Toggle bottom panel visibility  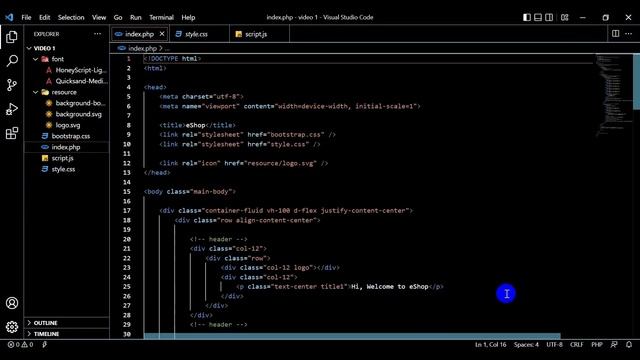[x=538, y=17]
